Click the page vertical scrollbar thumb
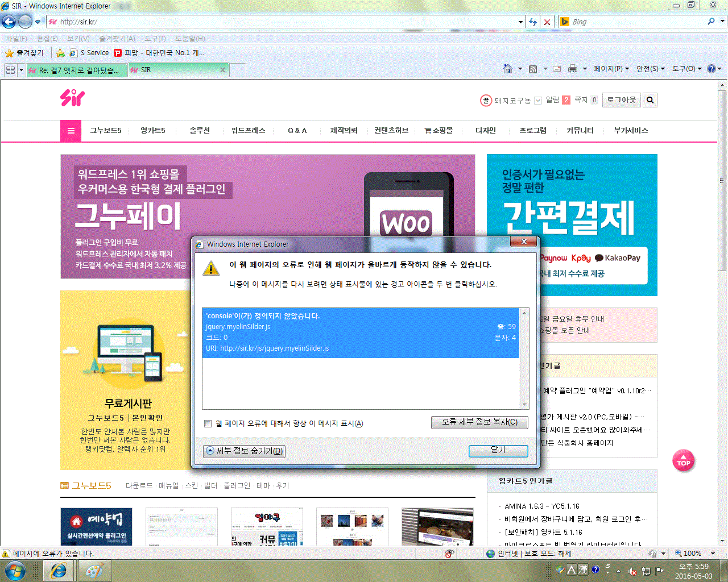This screenshot has height=582, width=728. click(722, 181)
